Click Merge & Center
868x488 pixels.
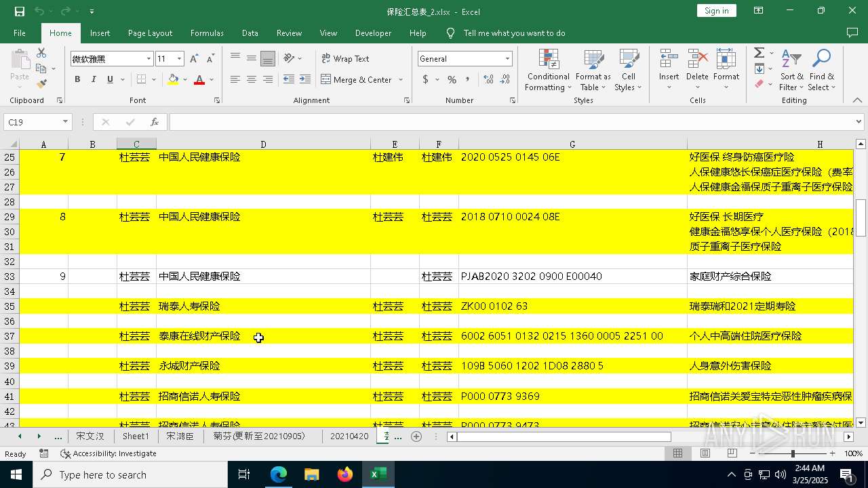coord(357,79)
